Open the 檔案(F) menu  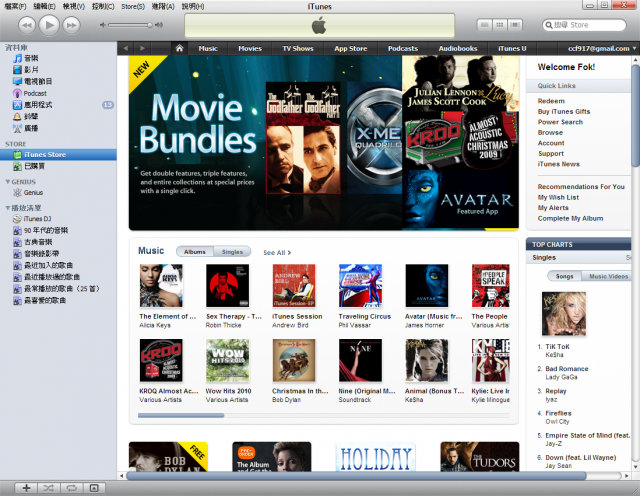[x=15, y=7]
